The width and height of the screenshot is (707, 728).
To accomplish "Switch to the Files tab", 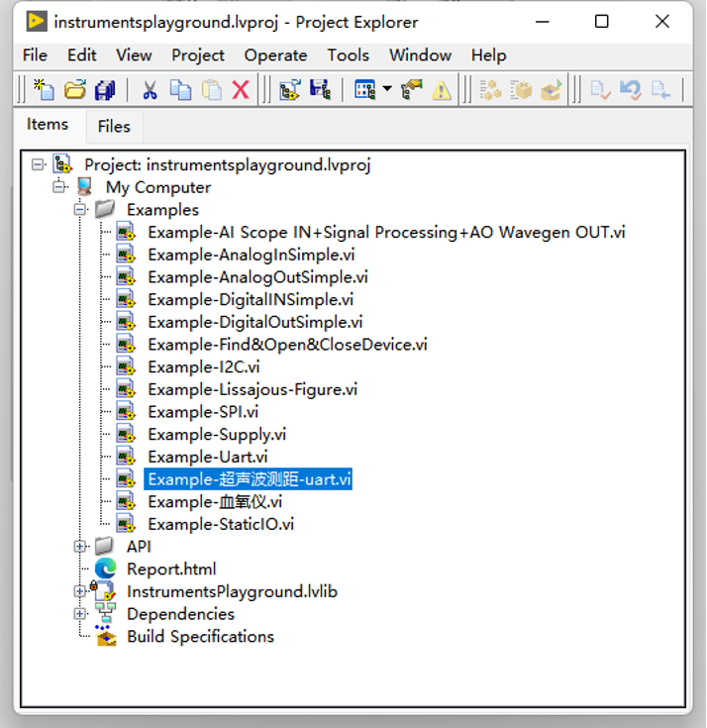I will 114,126.
